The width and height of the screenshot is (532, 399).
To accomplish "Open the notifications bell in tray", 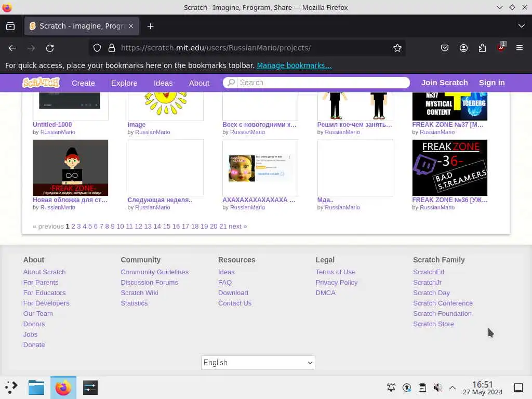I will coord(391,388).
